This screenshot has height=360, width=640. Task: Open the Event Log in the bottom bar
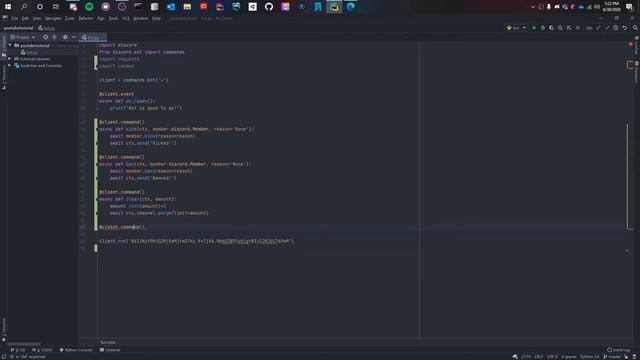(x=618, y=350)
